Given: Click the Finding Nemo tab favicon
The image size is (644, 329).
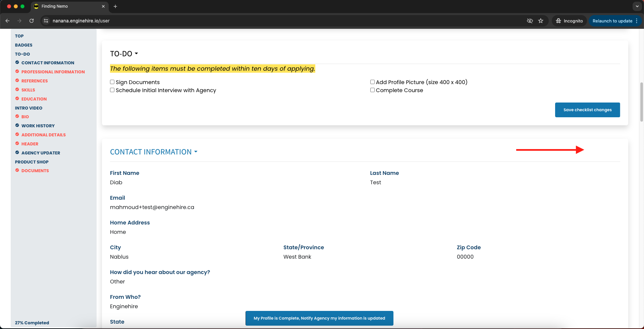Looking at the screenshot, I should click(x=36, y=6).
